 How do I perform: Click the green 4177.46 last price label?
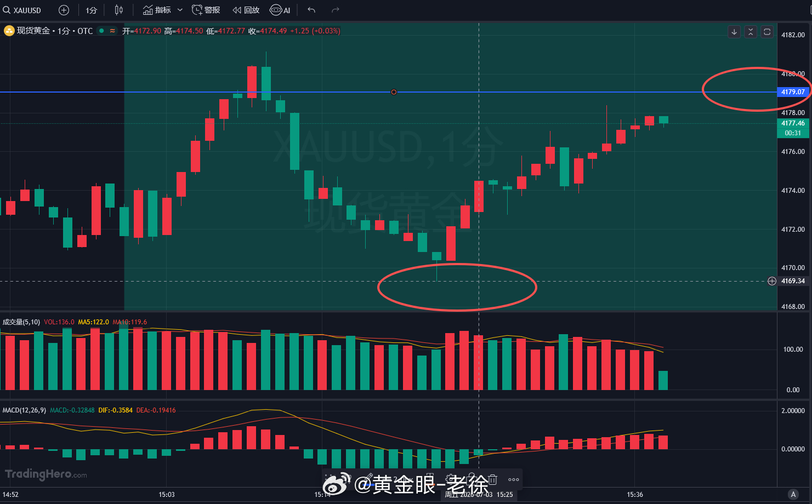[793, 123]
